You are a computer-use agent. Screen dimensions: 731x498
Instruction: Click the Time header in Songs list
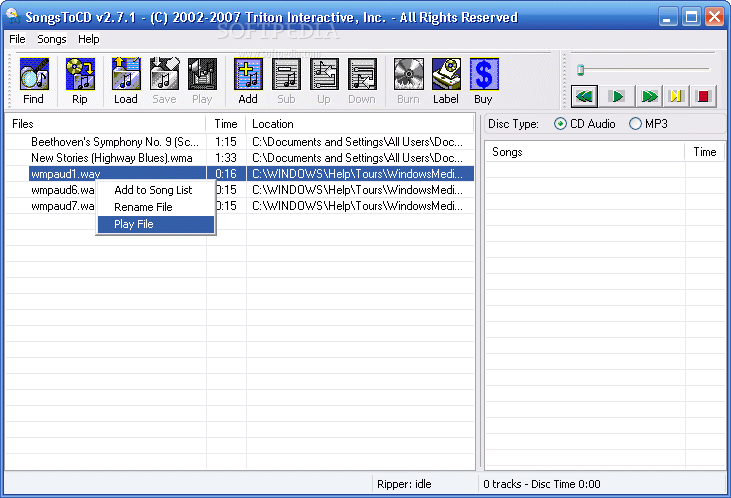pyautogui.click(x=704, y=152)
